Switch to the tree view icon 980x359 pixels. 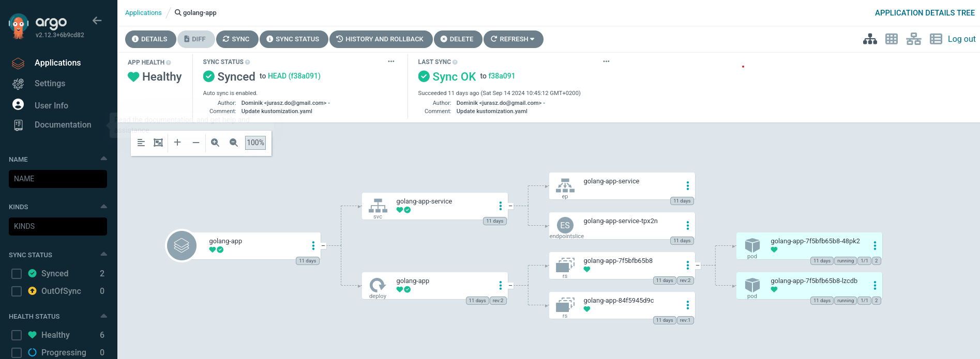click(870, 39)
